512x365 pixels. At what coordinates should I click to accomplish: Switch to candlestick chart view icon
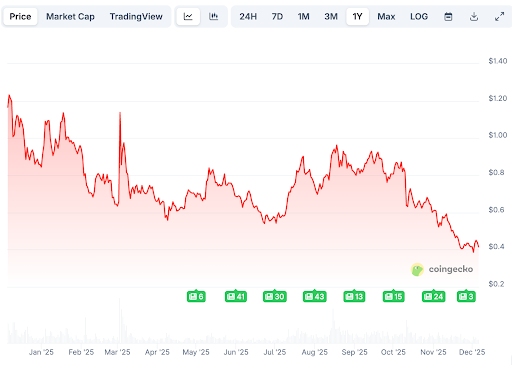click(x=213, y=16)
